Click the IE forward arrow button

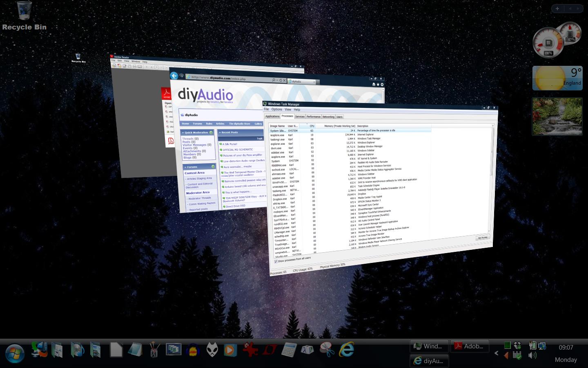coord(181,76)
